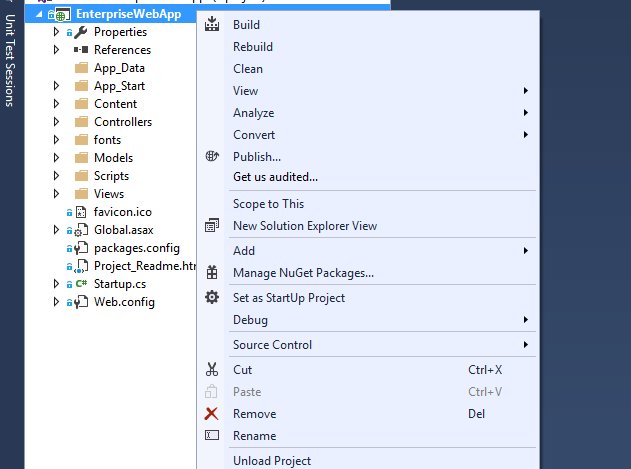Expand the Scripts folder arrow
631x469 pixels.
(56, 176)
